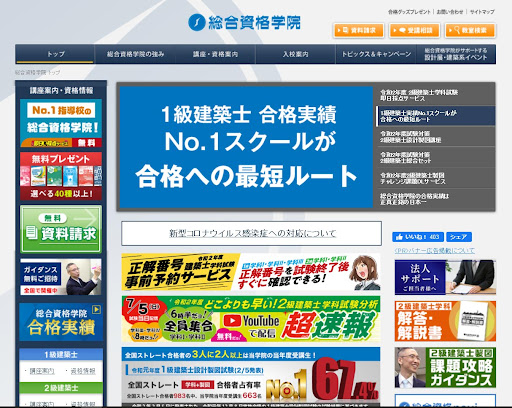Click the 教室検索 orange header button
512x408 pixels.
coord(470,30)
